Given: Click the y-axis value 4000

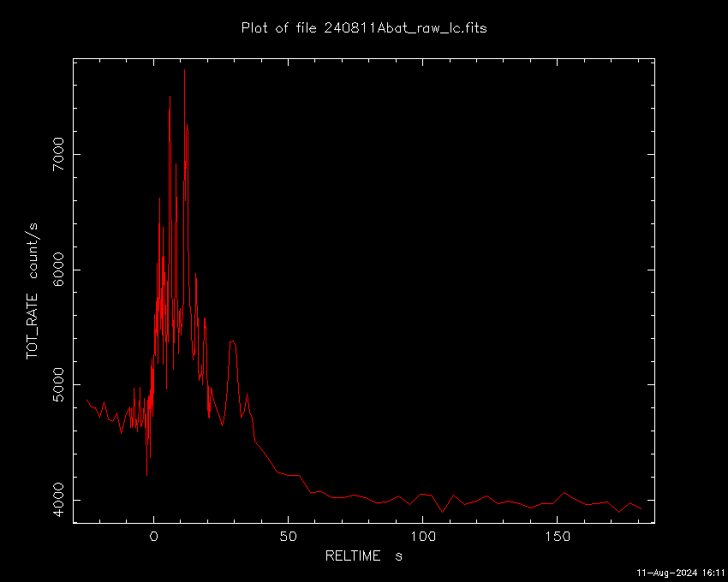Looking at the screenshot, I should [x=58, y=500].
